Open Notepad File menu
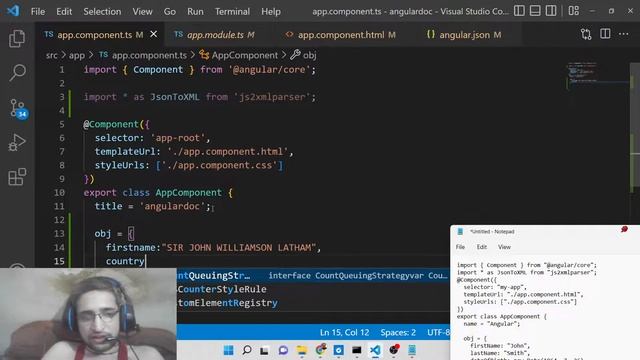This screenshot has height=360, width=640. [x=460, y=247]
